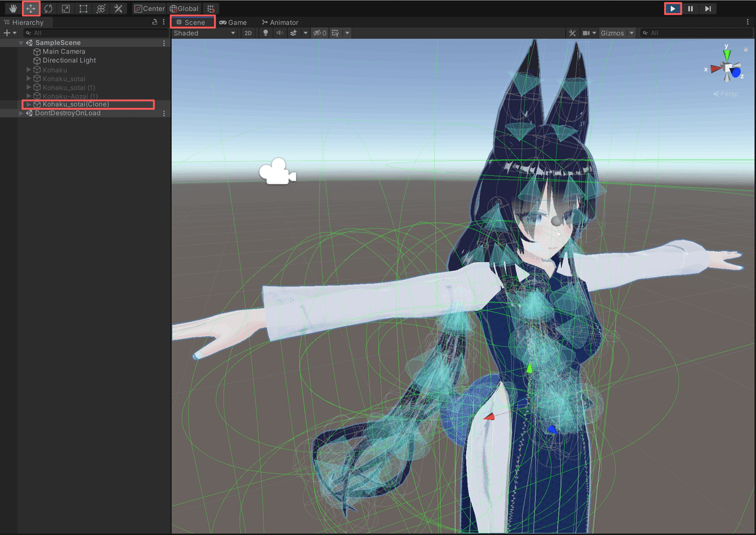Image resolution: width=756 pixels, height=535 pixels.
Task: Switch to the Animator tab
Action: click(x=280, y=22)
